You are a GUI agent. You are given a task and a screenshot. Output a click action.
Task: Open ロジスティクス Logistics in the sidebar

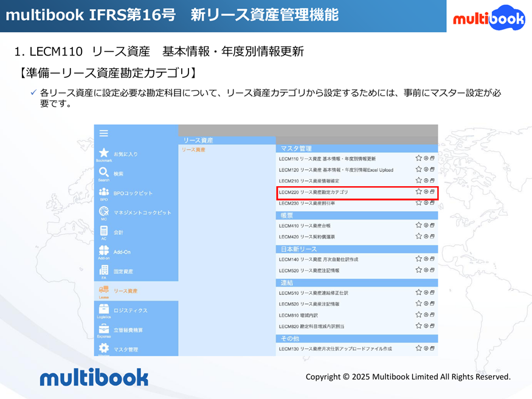(x=123, y=311)
